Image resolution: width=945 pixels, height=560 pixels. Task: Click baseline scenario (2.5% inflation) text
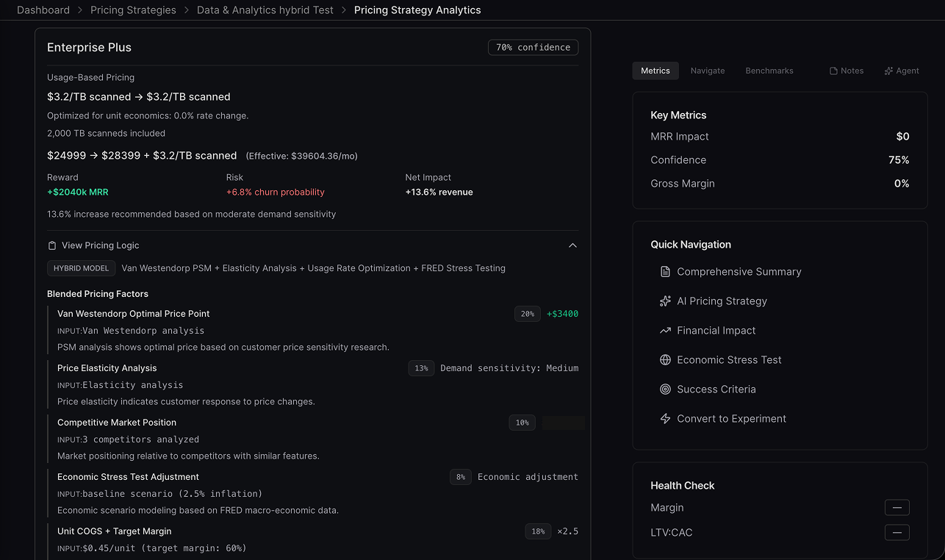173,494
